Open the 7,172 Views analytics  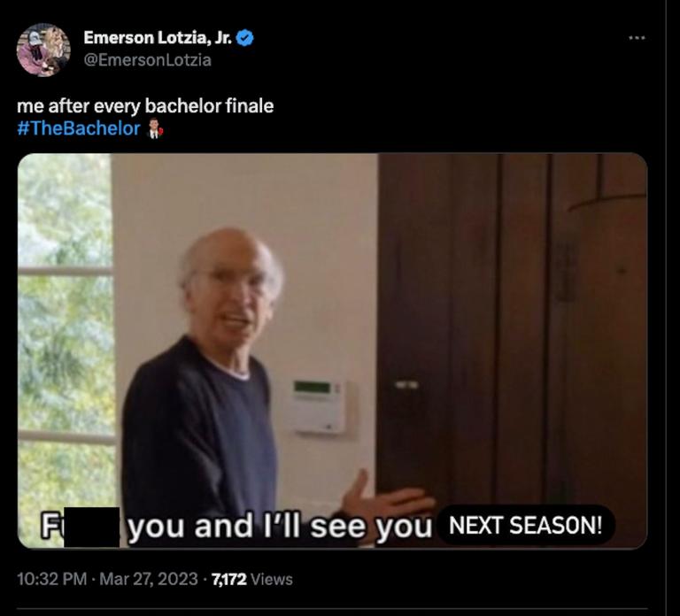[252, 579]
